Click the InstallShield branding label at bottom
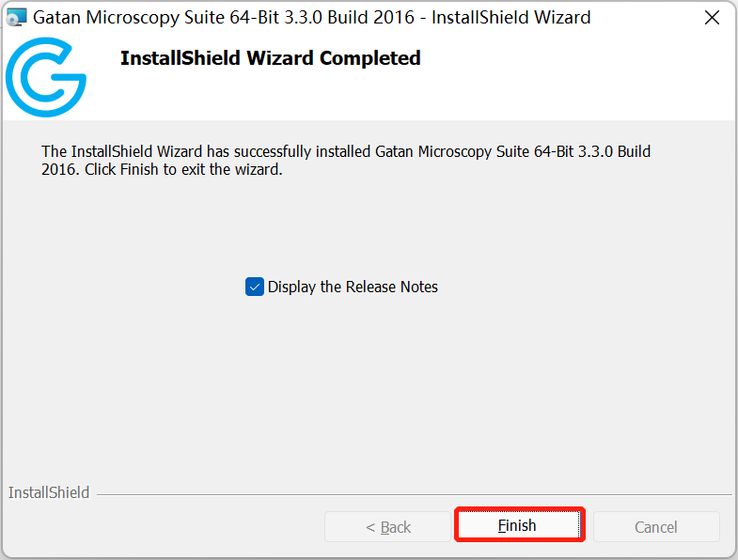 click(49, 492)
